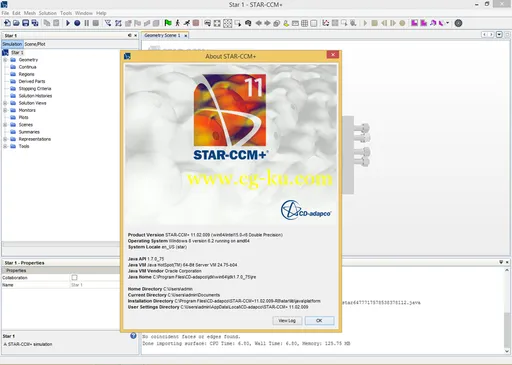Close the Geometry Scene 1 tab
512x365 pixels.
[x=186, y=35]
